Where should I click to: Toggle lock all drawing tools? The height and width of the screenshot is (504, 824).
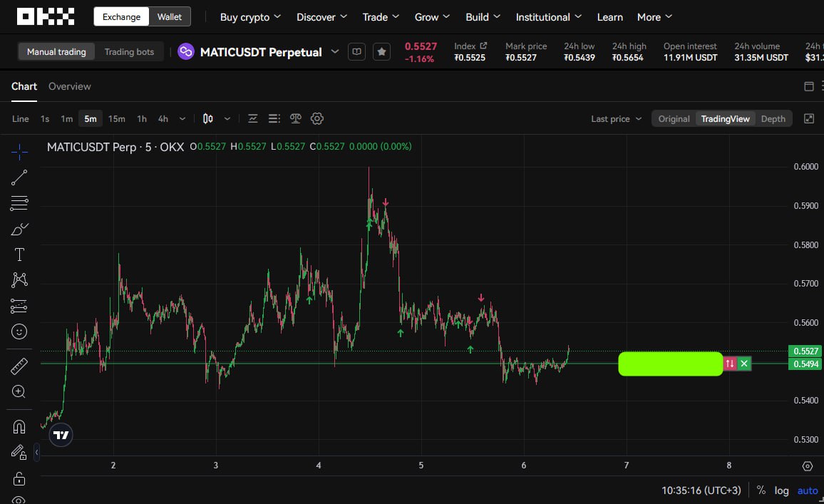click(19, 479)
